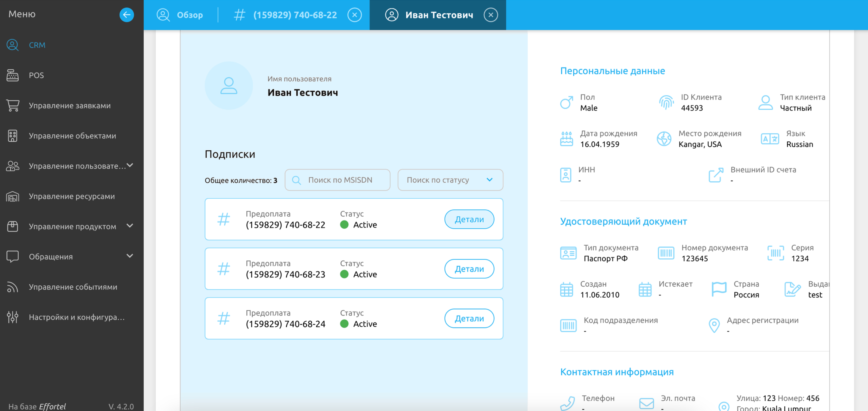This screenshot has width=868, height=411.
Task: Open the POS sidebar section
Action: pos(36,75)
